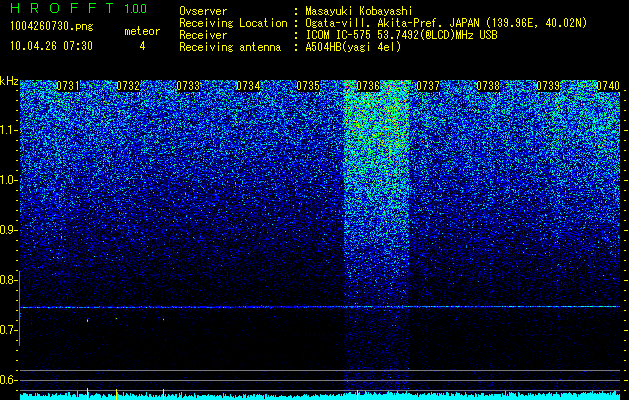Click the 1.0 kHz axis tick label
The width and height of the screenshot is (629, 400).
[8, 180]
